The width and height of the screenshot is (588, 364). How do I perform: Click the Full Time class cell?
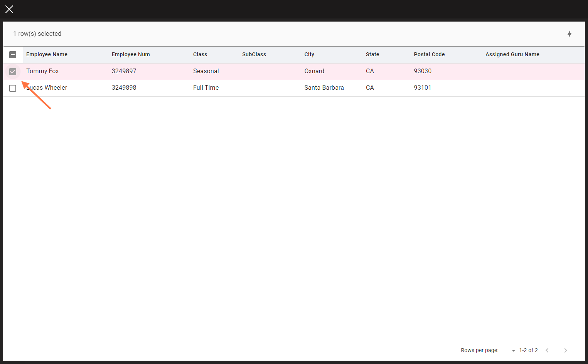point(206,87)
